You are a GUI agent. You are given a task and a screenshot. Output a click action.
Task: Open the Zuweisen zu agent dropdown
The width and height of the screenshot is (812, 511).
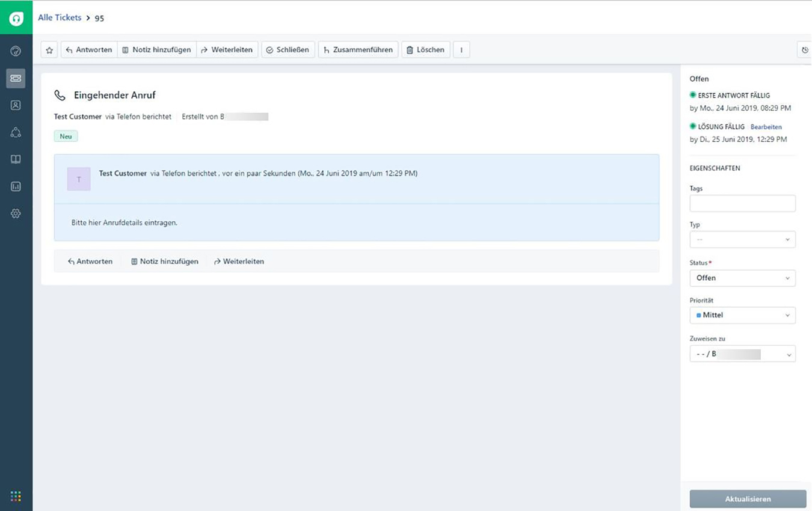pos(742,353)
